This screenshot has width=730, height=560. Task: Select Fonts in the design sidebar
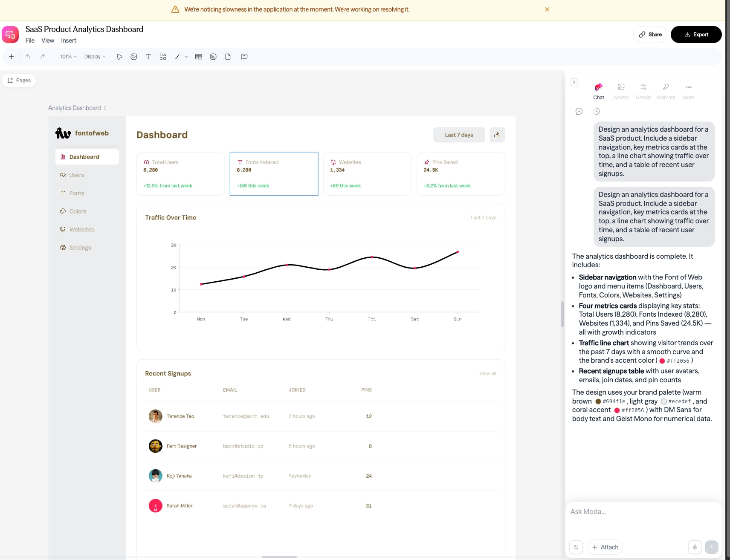tap(87, 193)
